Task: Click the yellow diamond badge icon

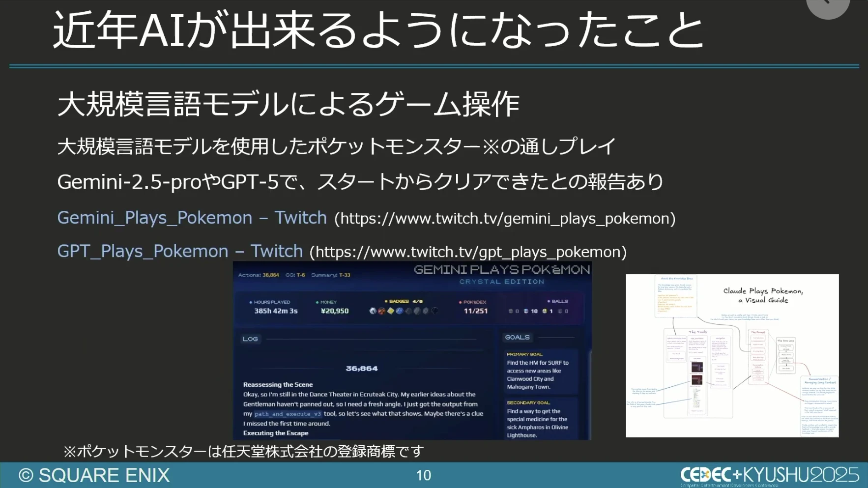Action: click(391, 311)
